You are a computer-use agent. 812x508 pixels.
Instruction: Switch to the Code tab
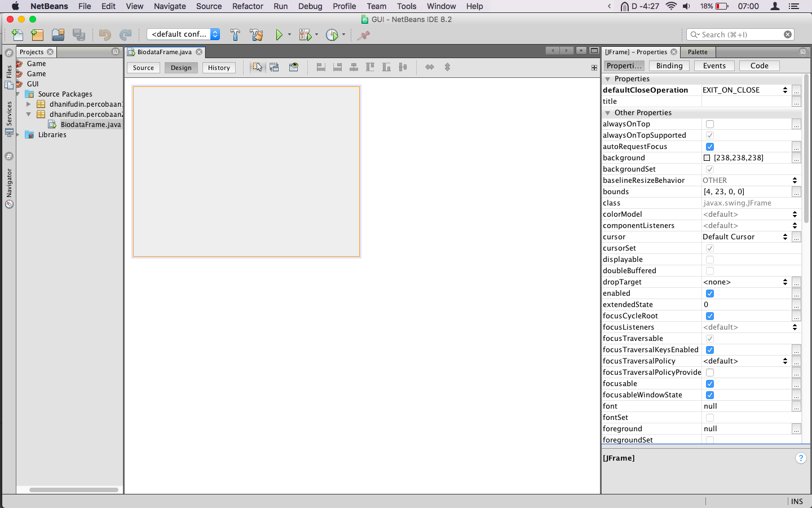click(x=760, y=66)
